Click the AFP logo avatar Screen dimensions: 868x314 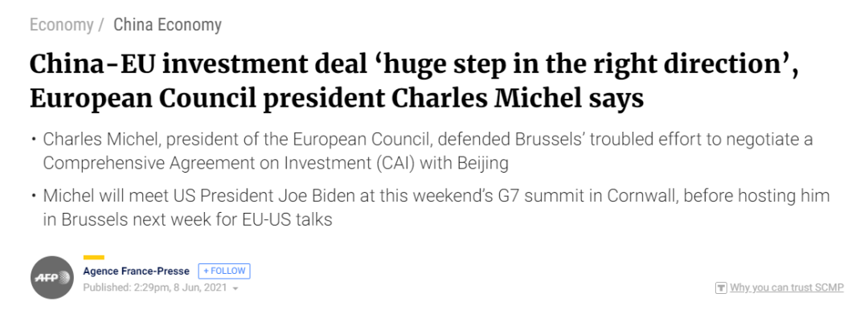click(x=52, y=278)
